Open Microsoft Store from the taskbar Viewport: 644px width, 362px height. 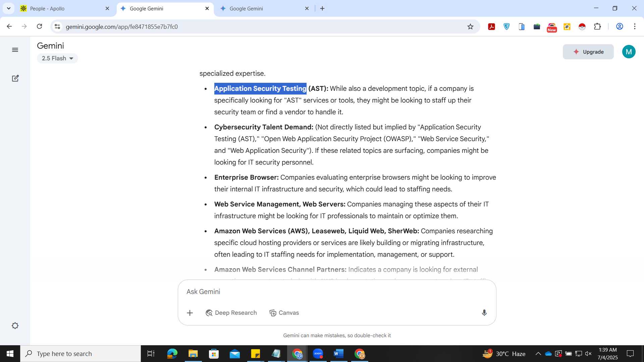[x=214, y=354]
